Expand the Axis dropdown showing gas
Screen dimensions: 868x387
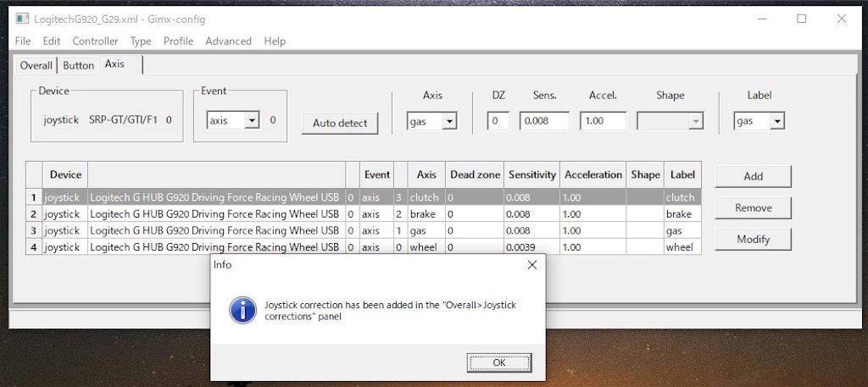[449, 121]
